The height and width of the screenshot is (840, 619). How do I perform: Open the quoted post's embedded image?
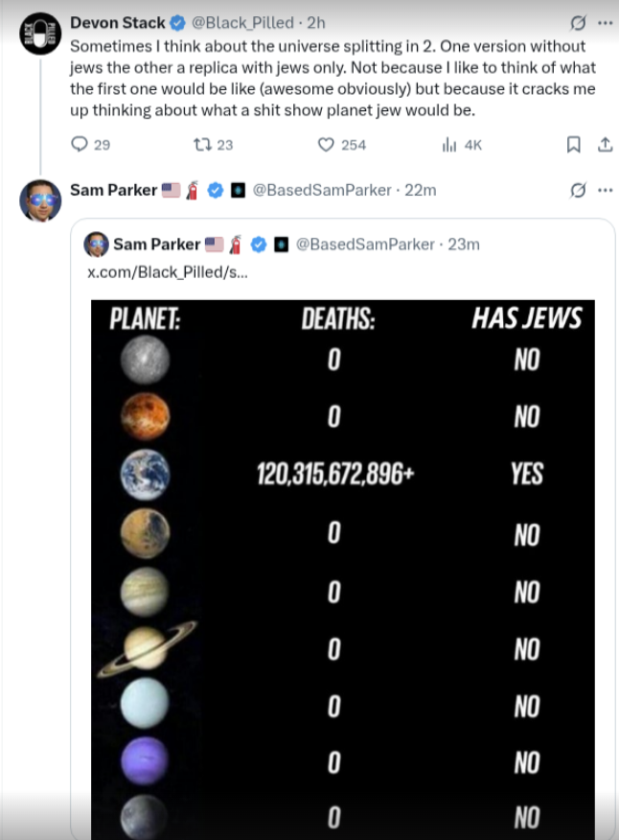(343, 570)
